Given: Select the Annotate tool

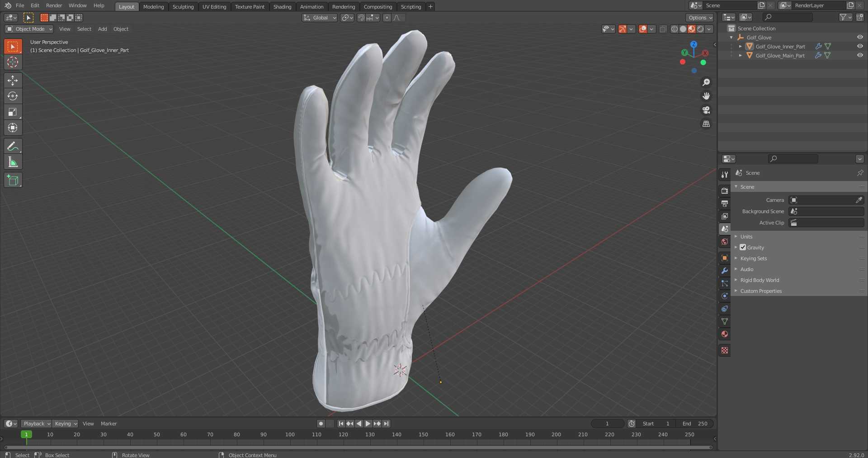Looking at the screenshot, I should (x=13, y=146).
